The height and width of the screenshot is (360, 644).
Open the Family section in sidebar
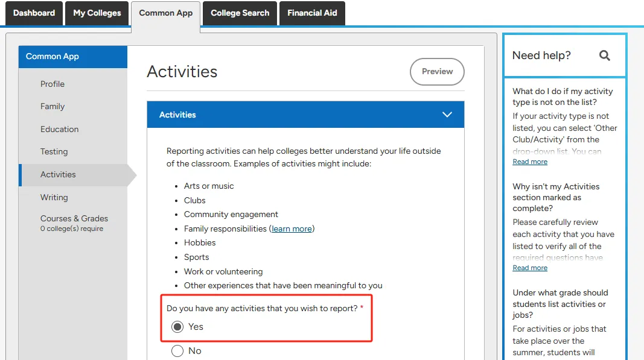click(x=53, y=106)
